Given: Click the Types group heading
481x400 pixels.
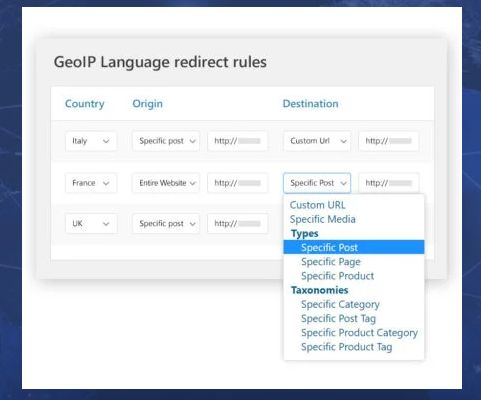Looking at the screenshot, I should click(x=305, y=233).
